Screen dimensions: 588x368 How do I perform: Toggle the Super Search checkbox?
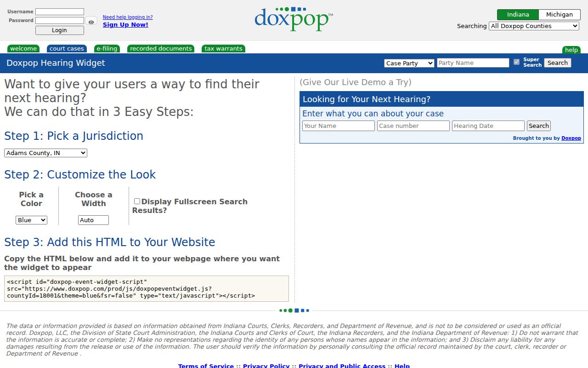pos(516,62)
